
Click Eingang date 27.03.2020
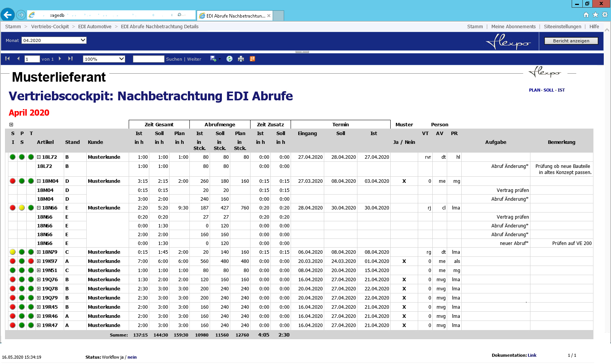(310, 181)
